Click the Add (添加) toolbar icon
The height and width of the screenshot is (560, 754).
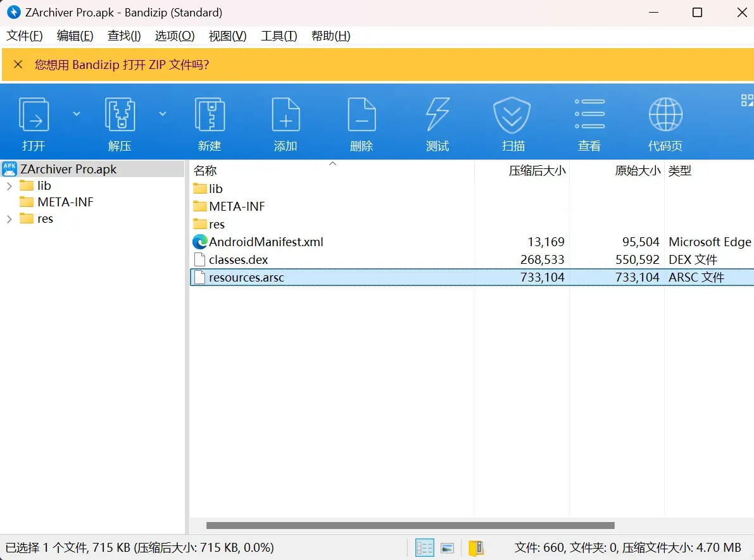[286, 115]
